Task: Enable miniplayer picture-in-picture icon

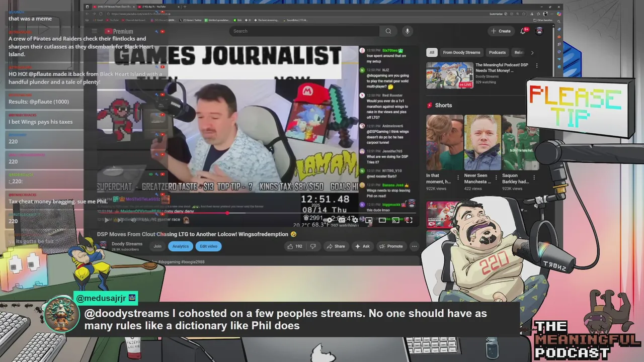Action: pyautogui.click(x=369, y=220)
